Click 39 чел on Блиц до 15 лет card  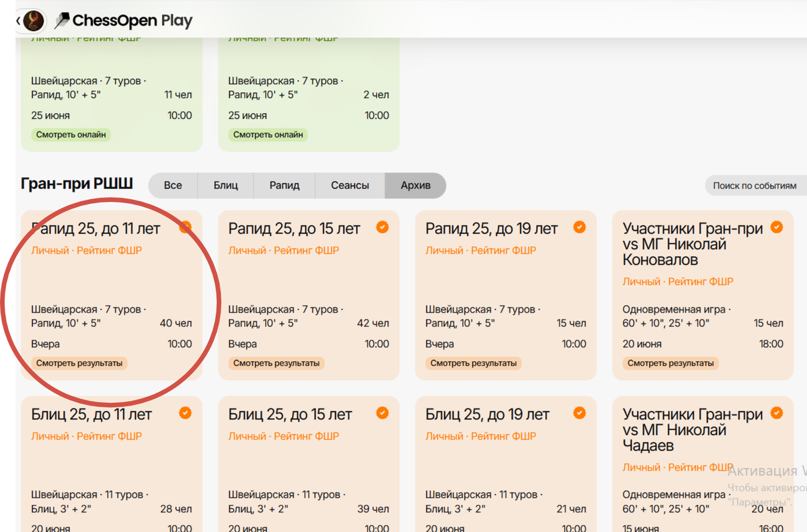click(373, 509)
